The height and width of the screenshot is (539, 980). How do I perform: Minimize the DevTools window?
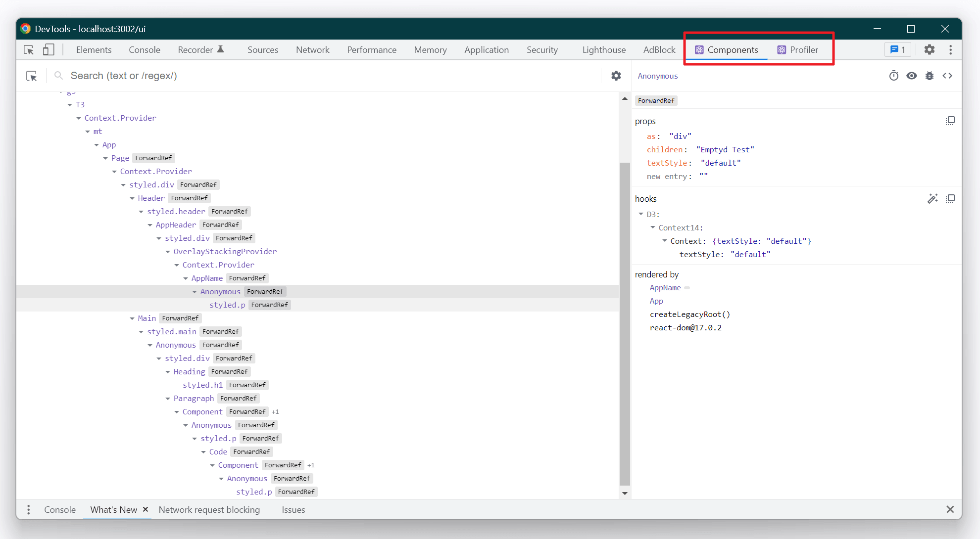coord(877,29)
